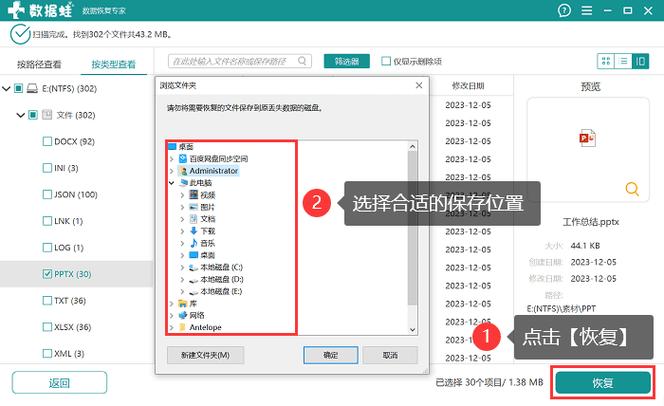Collapse the E:(NTFS) tree node
The width and height of the screenshot is (664, 406).
pyautogui.click(x=6, y=88)
